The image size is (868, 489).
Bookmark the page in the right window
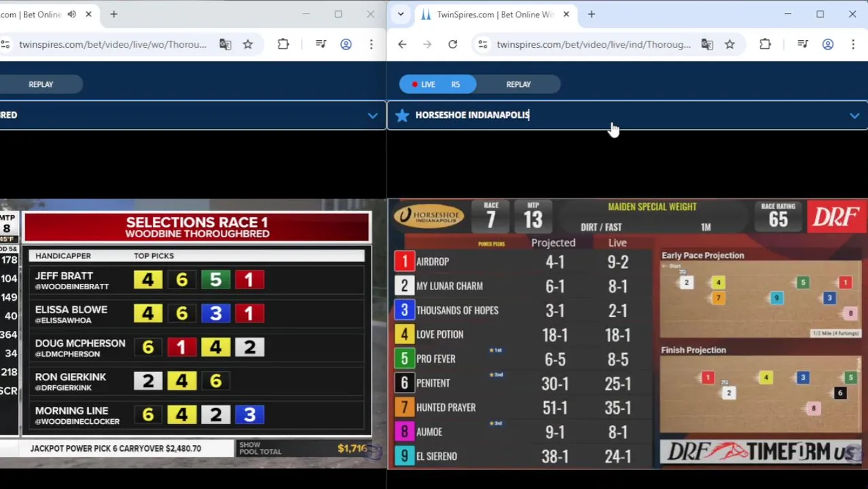point(729,44)
